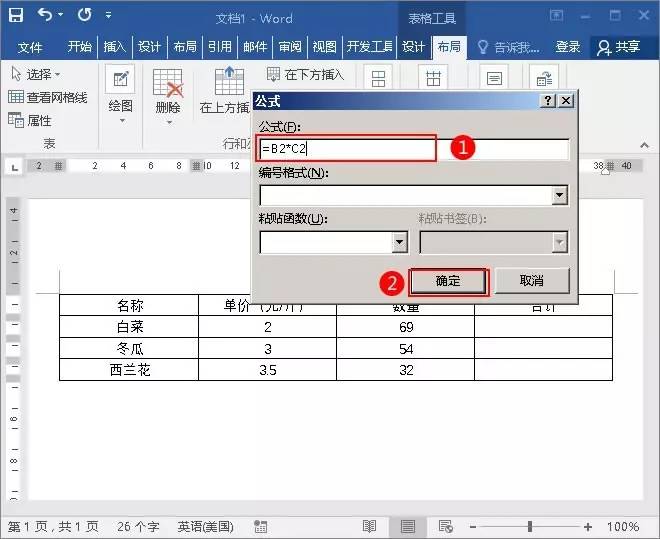Click the Save icon in quick access toolbar
The height and width of the screenshot is (539, 660).
point(16,16)
